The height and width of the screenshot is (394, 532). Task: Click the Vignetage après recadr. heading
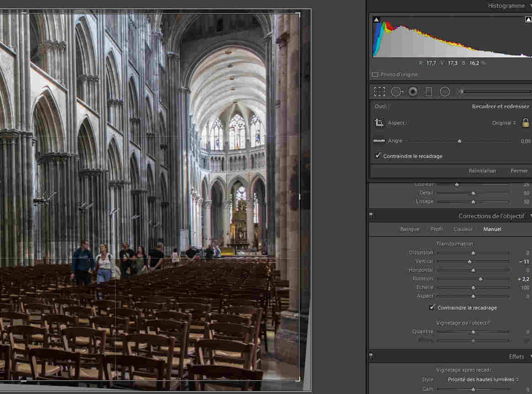coord(464,370)
